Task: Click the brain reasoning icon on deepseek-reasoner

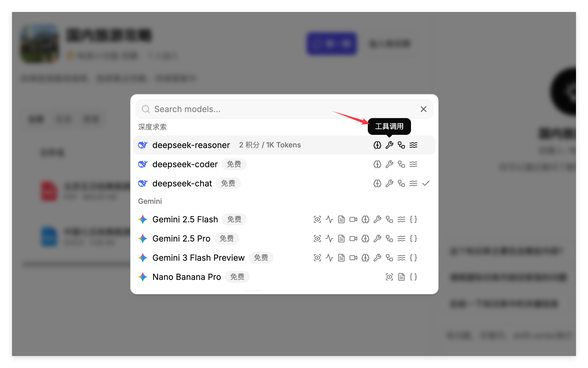Action: [377, 145]
